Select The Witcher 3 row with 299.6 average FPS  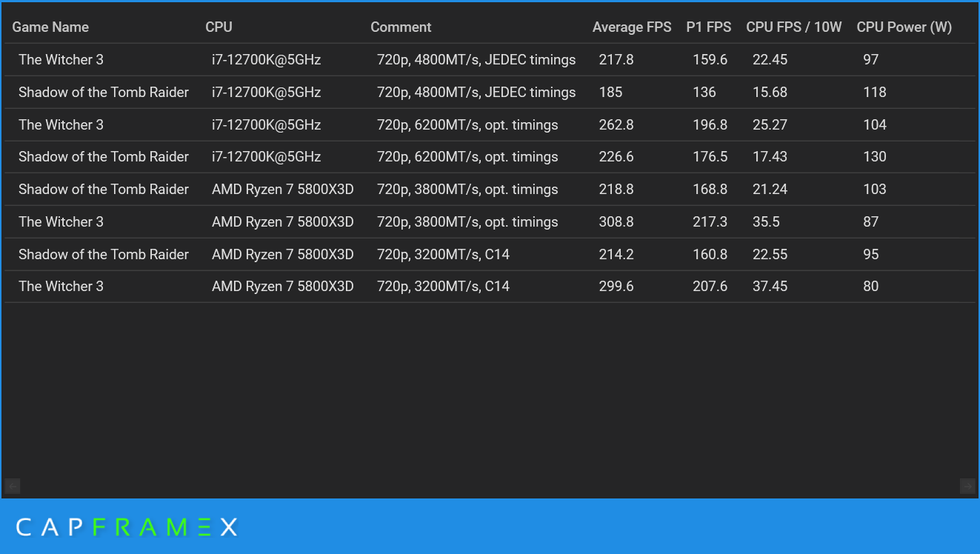[x=490, y=287]
